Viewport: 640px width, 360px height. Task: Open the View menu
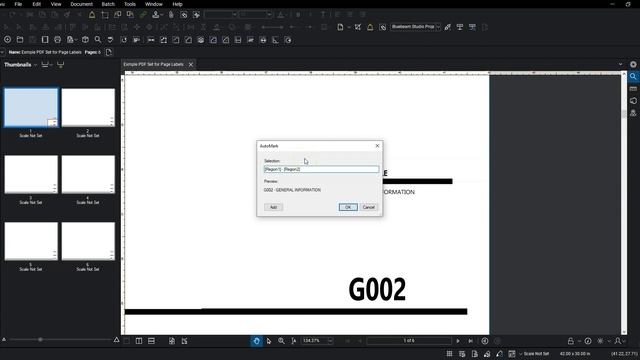tap(56, 4)
